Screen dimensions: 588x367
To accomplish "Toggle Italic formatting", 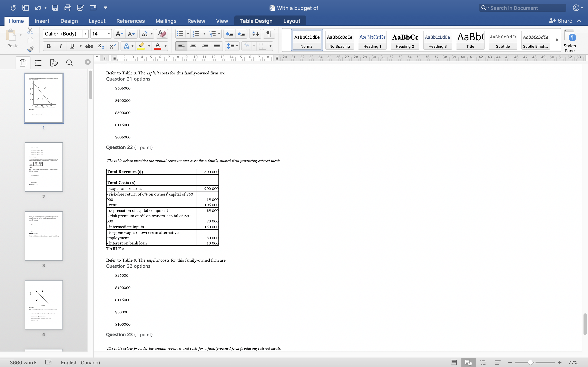I will pyautogui.click(x=60, y=46).
